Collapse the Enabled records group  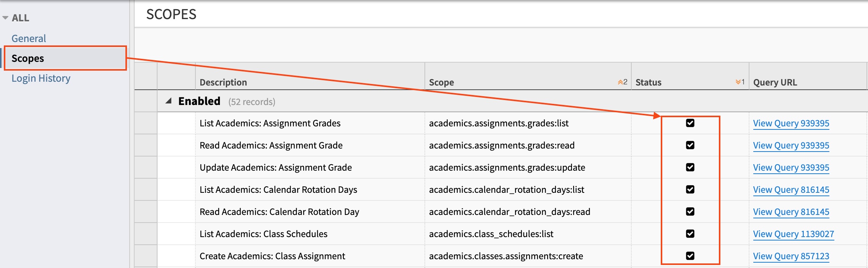click(168, 101)
